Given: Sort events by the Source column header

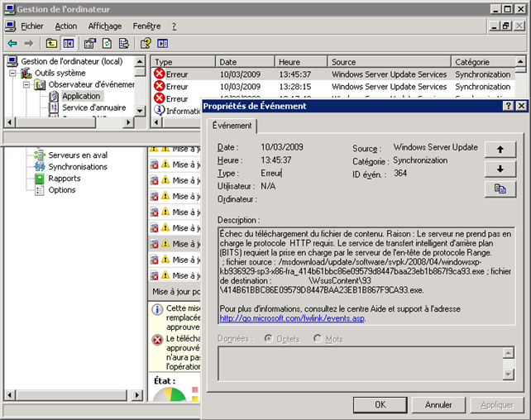Looking at the screenshot, I should point(390,62).
